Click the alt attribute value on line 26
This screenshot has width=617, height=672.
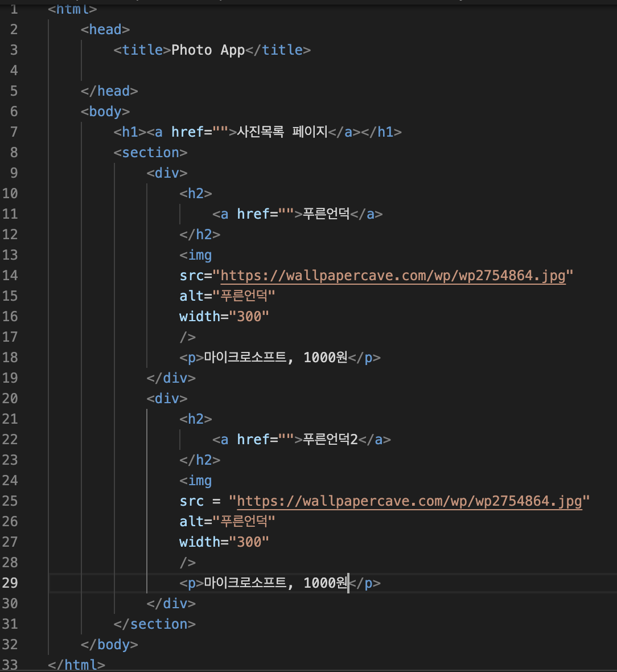pyautogui.click(x=244, y=522)
